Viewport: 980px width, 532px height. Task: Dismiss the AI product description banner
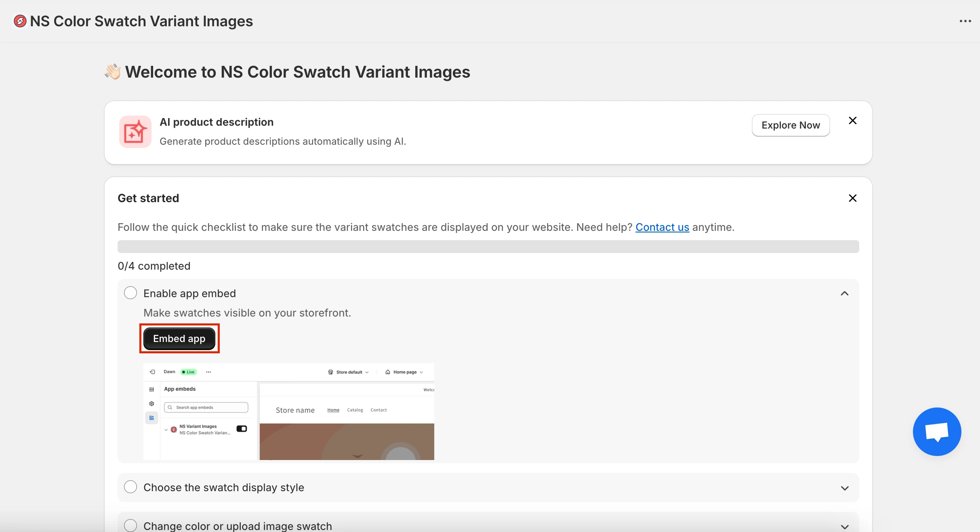coord(852,120)
